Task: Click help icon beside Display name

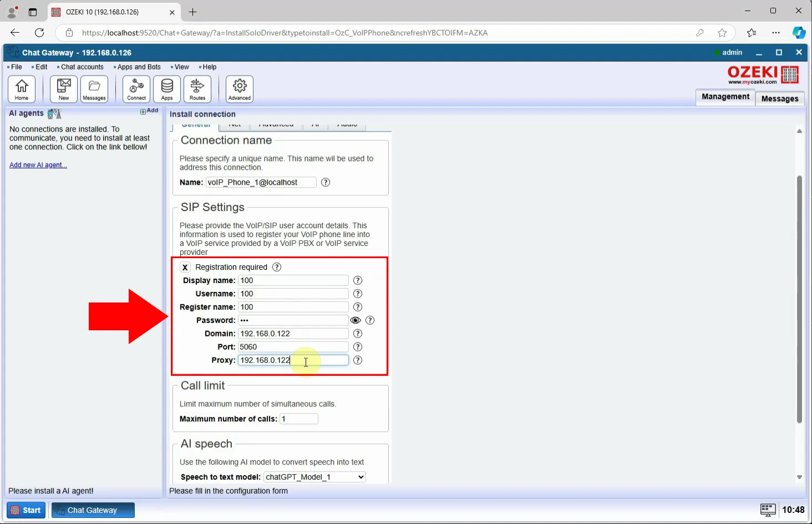Action: 358,280
